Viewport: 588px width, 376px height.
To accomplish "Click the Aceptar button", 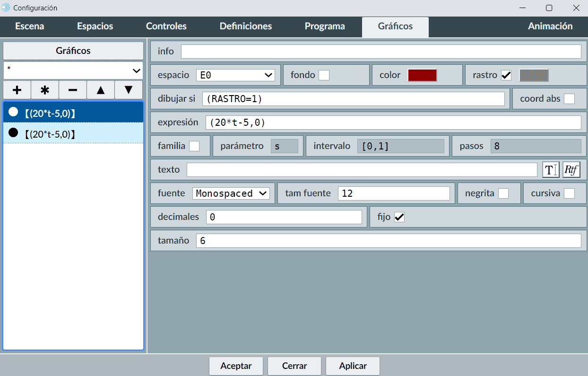I will [x=236, y=366].
